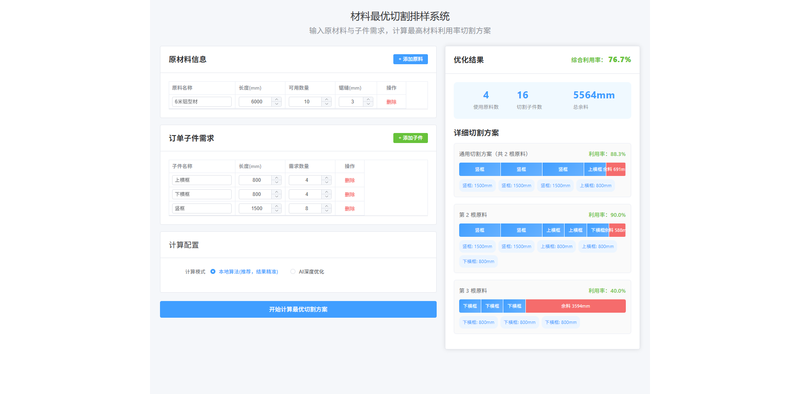This screenshot has height=394, width=800.
Task: Decrease the 竖框 required quantity 8 with the down arrow
Action: tap(327, 211)
